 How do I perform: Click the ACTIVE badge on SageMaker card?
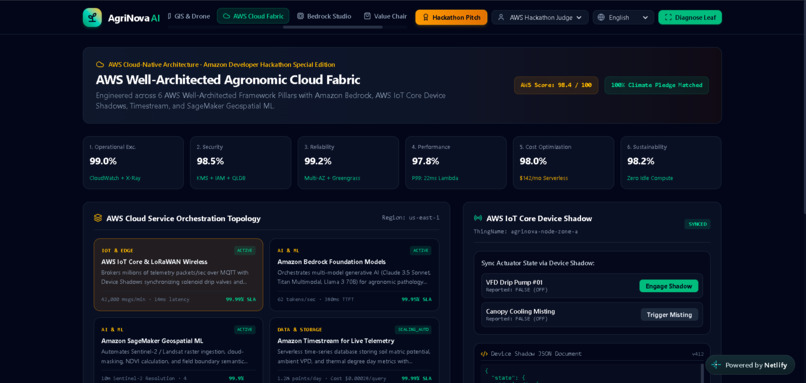pos(245,330)
